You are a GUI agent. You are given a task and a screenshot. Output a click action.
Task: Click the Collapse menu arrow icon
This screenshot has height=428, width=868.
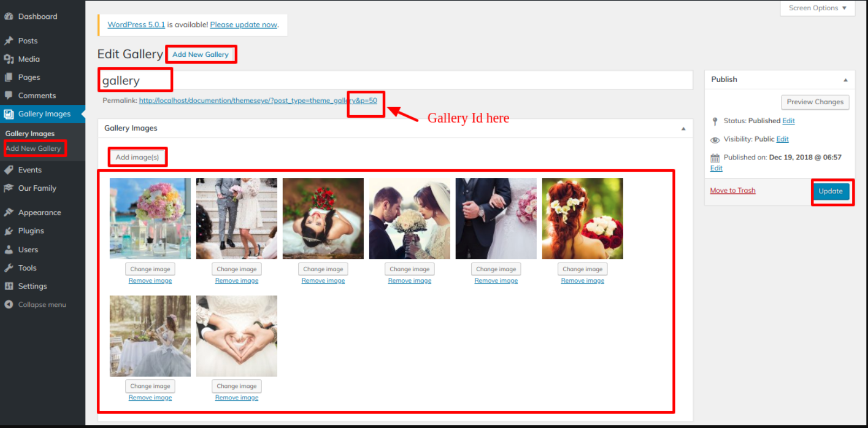point(9,305)
